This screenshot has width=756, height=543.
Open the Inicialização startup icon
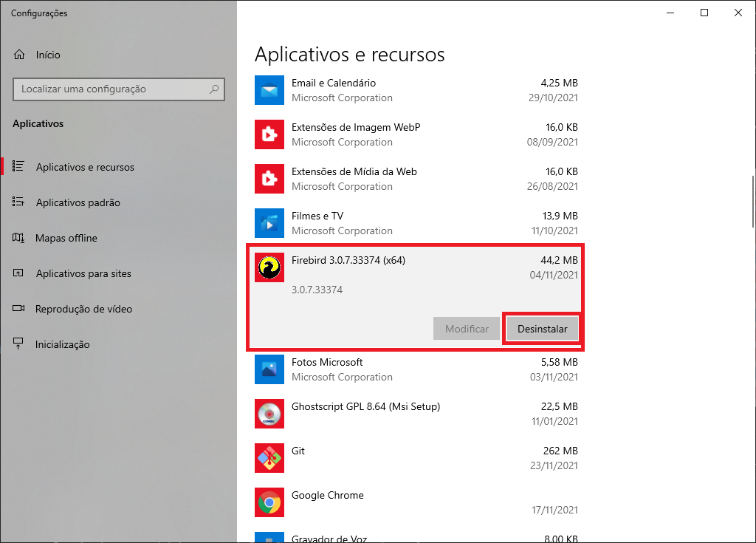(x=18, y=344)
